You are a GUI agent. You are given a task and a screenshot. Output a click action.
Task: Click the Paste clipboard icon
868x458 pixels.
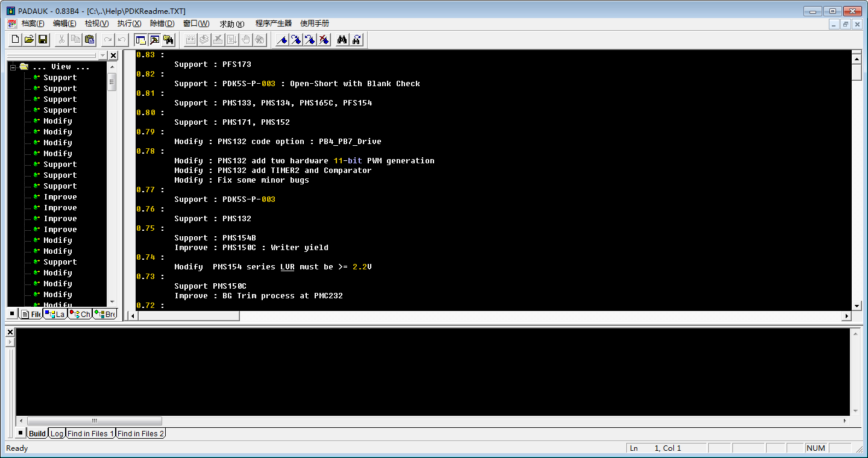point(89,39)
